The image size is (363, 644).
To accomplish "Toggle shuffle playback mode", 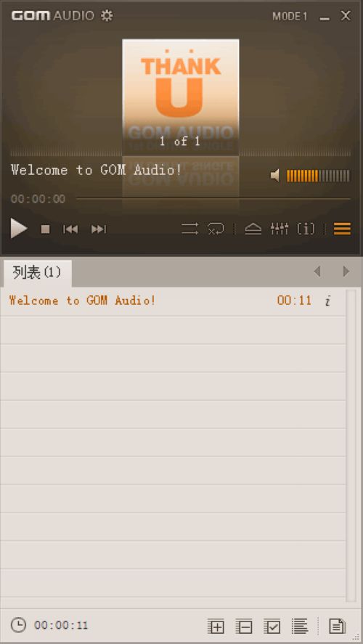I will pyautogui.click(x=189, y=229).
